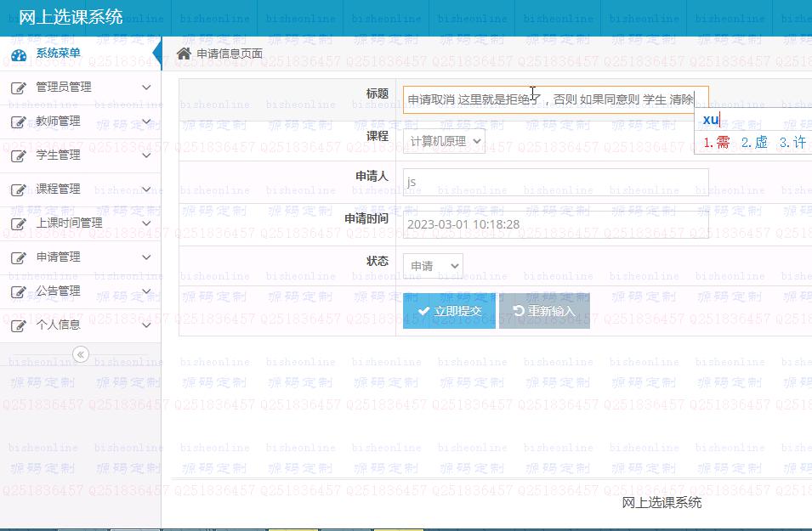Expand the 个人信息 chevron
This screenshot has height=531, width=812.
(146, 325)
